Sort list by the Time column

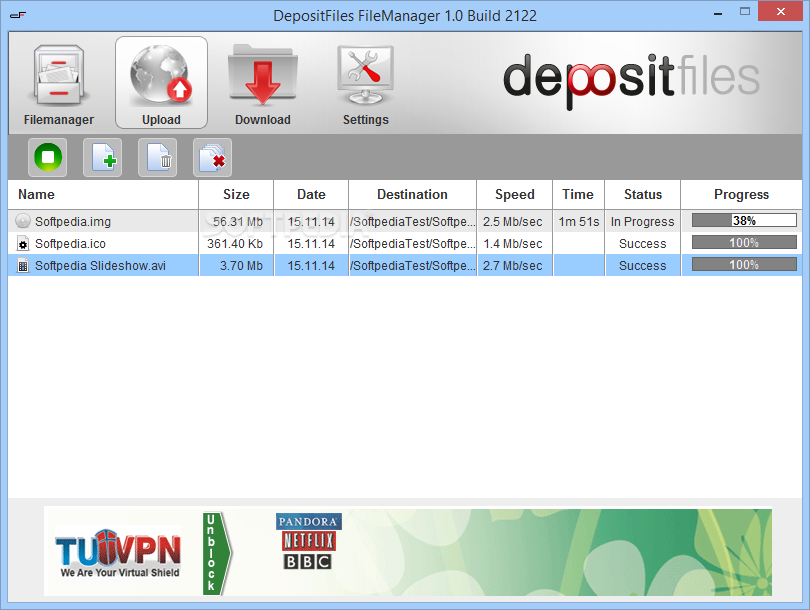[578, 195]
